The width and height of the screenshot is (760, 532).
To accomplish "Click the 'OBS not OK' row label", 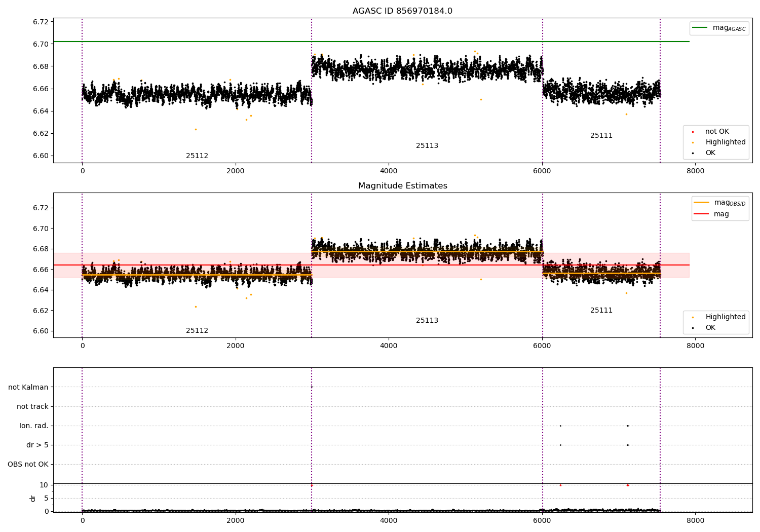I will pyautogui.click(x=28, y=465).
